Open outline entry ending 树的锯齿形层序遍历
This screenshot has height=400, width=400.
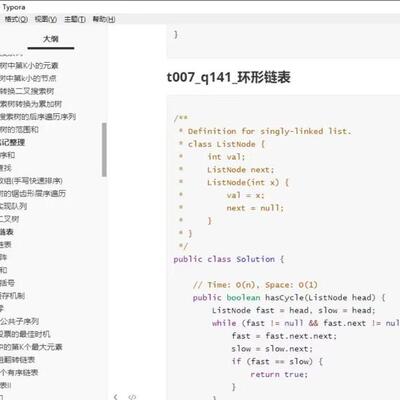33,193
